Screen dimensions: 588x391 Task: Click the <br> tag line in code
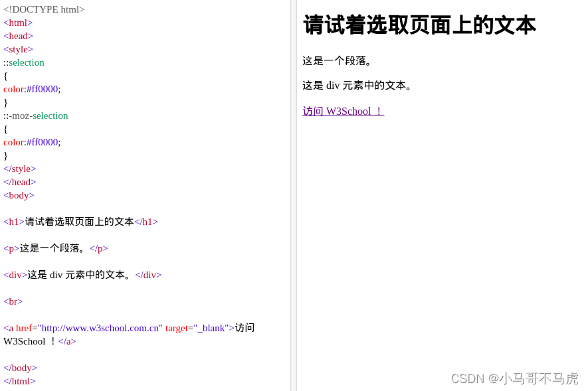coord(13,301)
